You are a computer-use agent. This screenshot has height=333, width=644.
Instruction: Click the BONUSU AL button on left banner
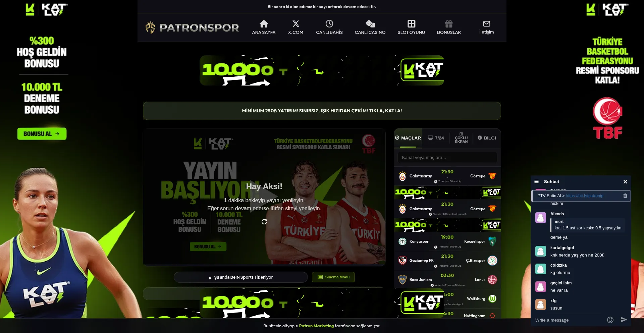[42, 134]
